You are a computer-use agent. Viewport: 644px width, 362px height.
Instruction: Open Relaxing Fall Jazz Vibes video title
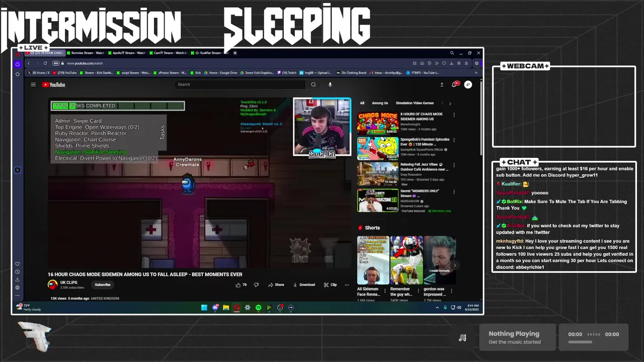pos(424,167)
